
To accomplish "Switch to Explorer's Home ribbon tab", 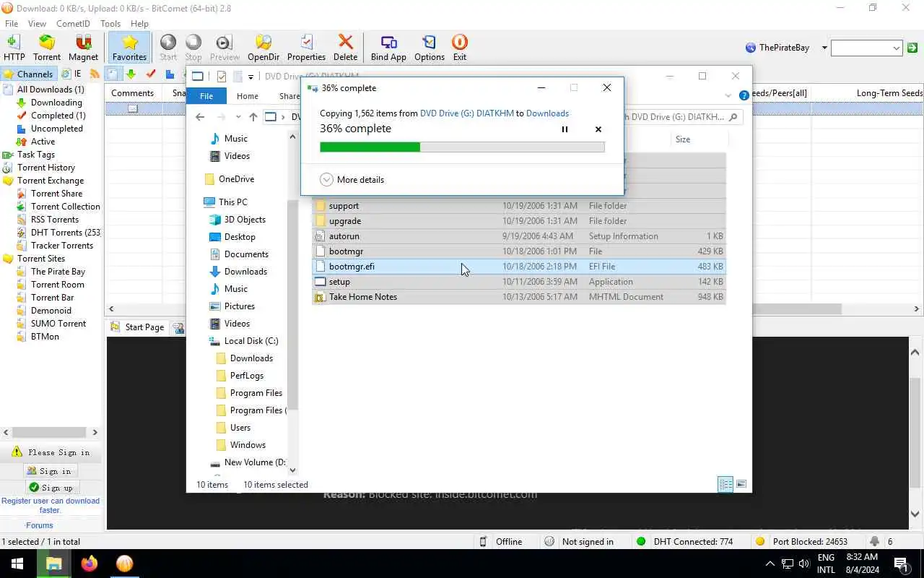I will click(248, 96).
